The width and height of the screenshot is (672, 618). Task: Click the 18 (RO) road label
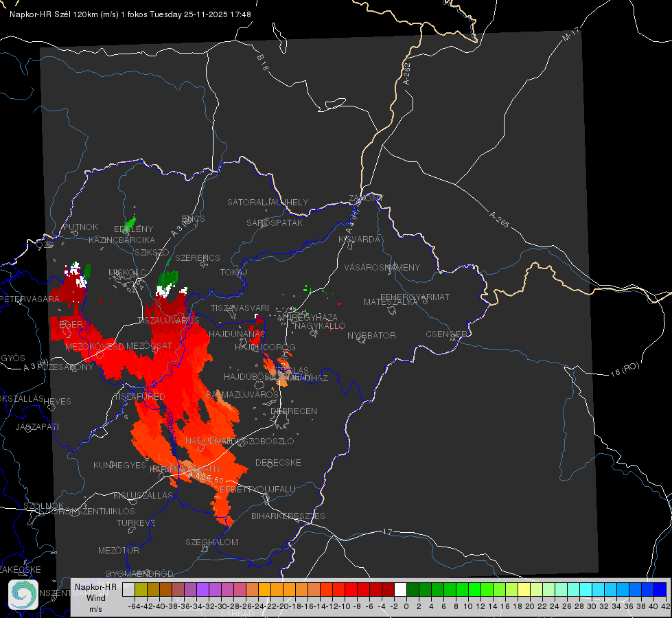tap(625, 369)
